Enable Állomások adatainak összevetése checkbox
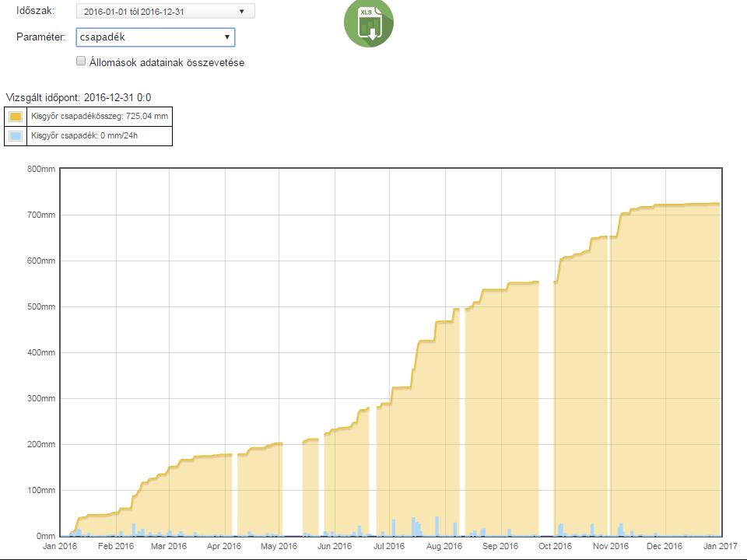The width and height of the screenshot is (747, 560). (x=81, y=61)
